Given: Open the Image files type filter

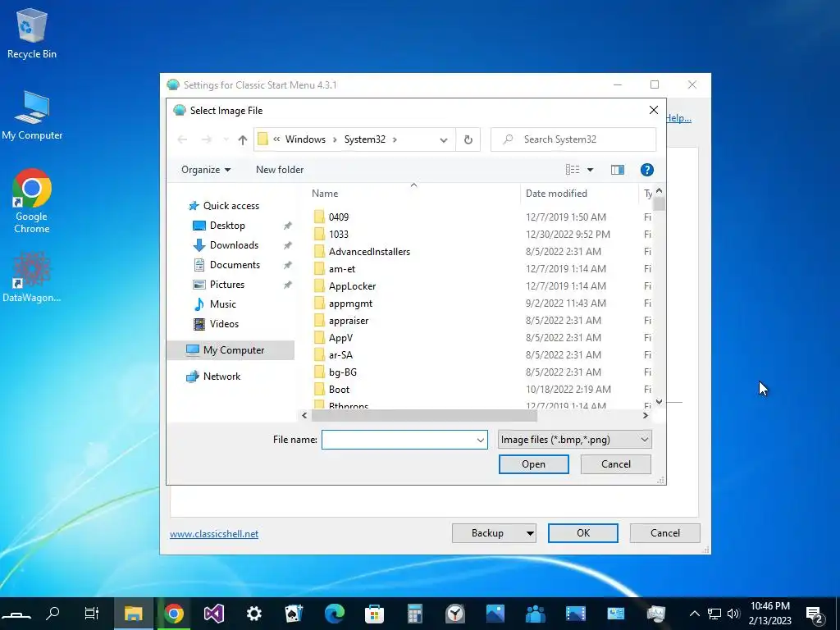Looking at the screenshot, I should tap(575, 440).
